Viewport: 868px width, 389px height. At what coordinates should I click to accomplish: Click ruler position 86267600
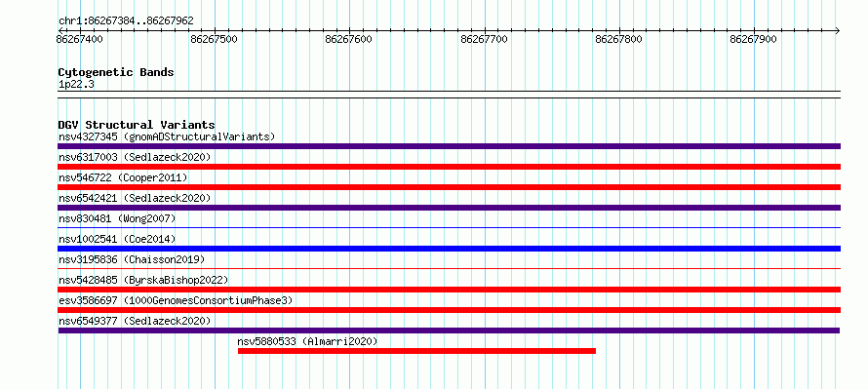[x=349, y=39]
